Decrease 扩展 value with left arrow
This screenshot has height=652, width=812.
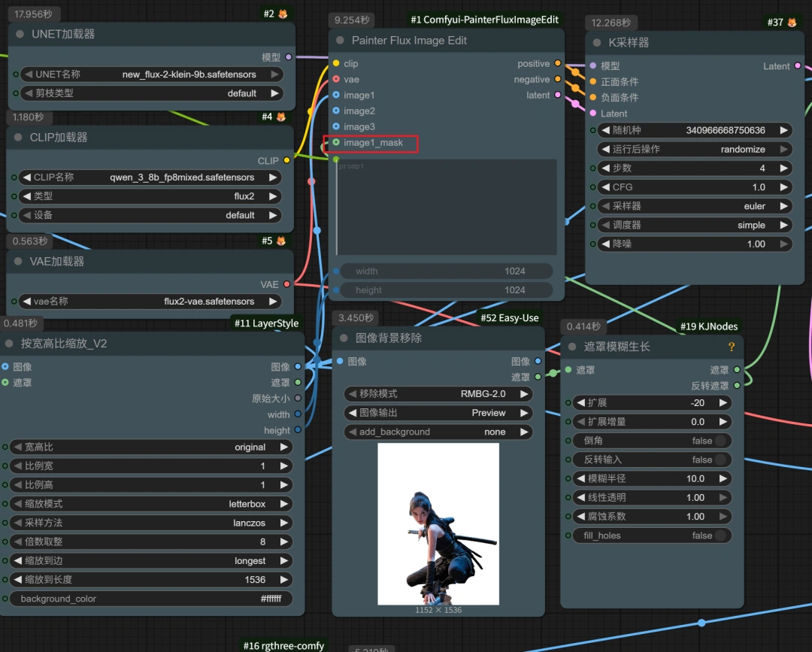click(580, 402)
